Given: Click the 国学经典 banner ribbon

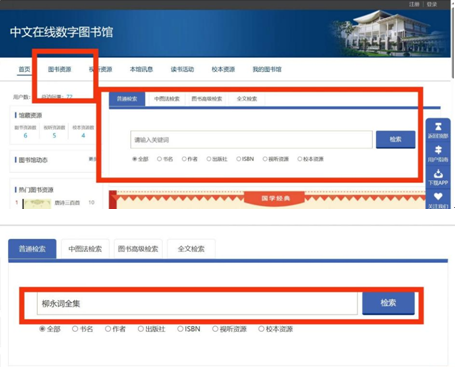Looking at the screenshot, I should coord(275,198).
